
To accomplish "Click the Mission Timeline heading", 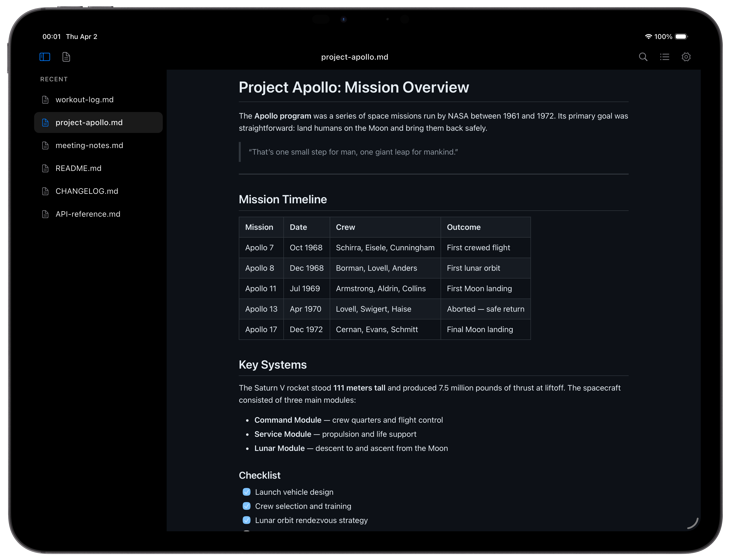I will 283,199.
